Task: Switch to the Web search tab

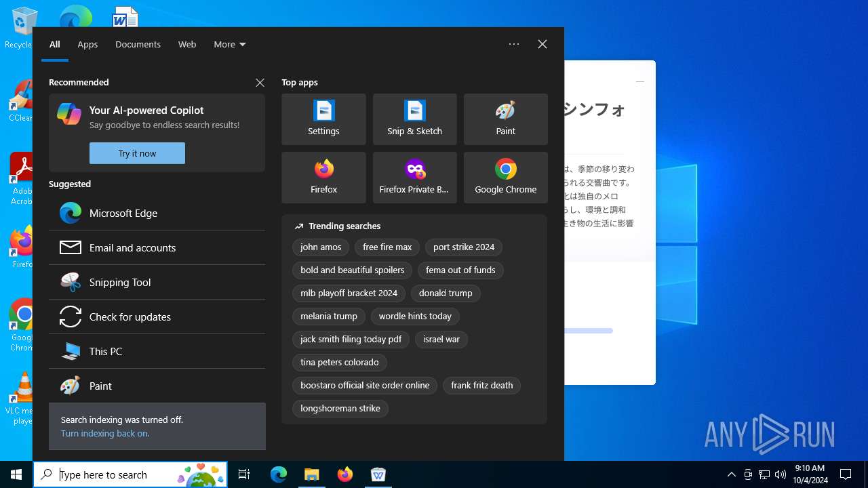Action: point(187,44)
